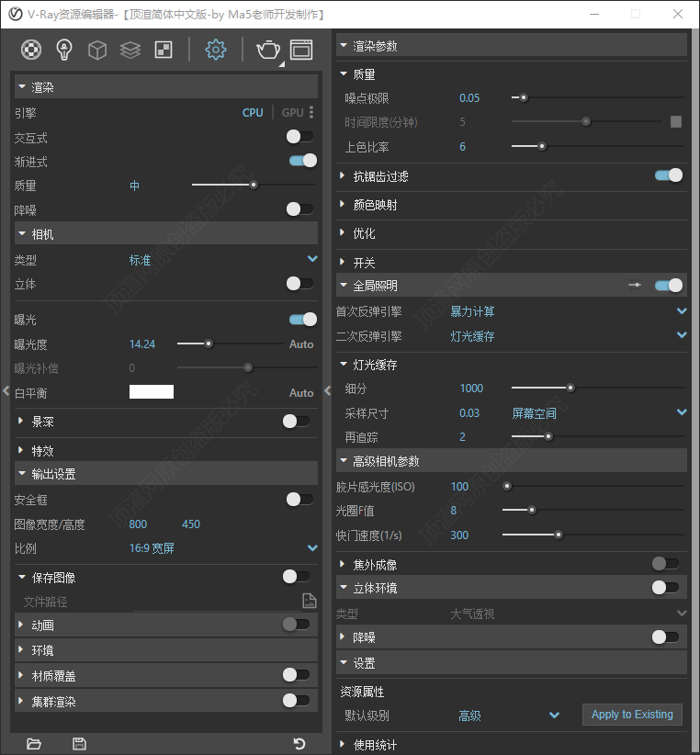
Task: Enable the 安全框 safe frame switch
Action: 299,500
